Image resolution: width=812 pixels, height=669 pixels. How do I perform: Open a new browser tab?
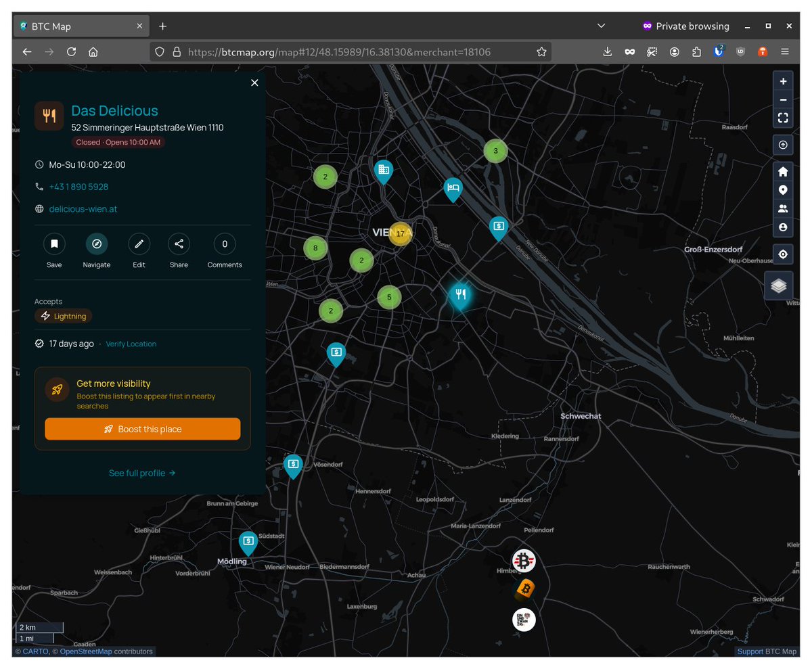pyautogui.click(x=162, y=26)
